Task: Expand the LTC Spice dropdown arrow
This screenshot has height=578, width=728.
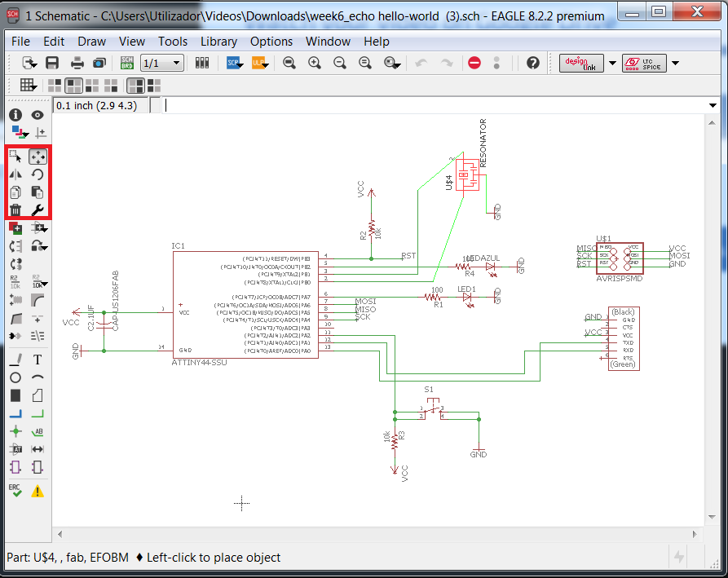Action: coord(676,63)
